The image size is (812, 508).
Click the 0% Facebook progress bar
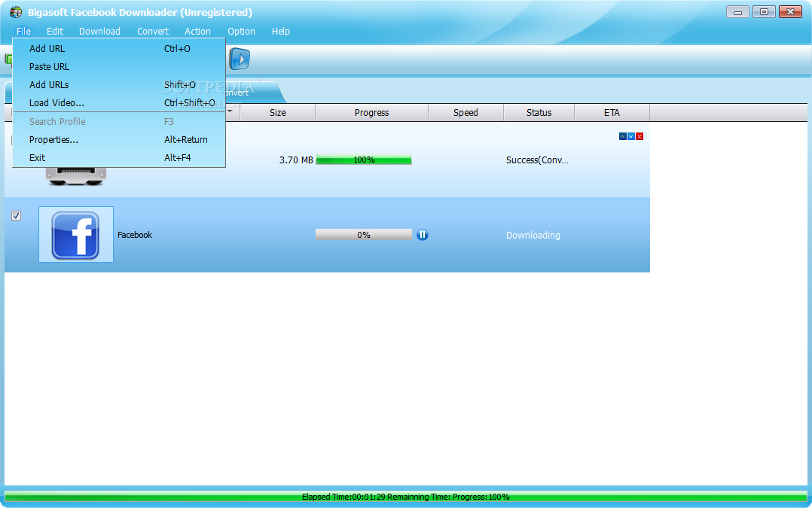click(364, 235)
